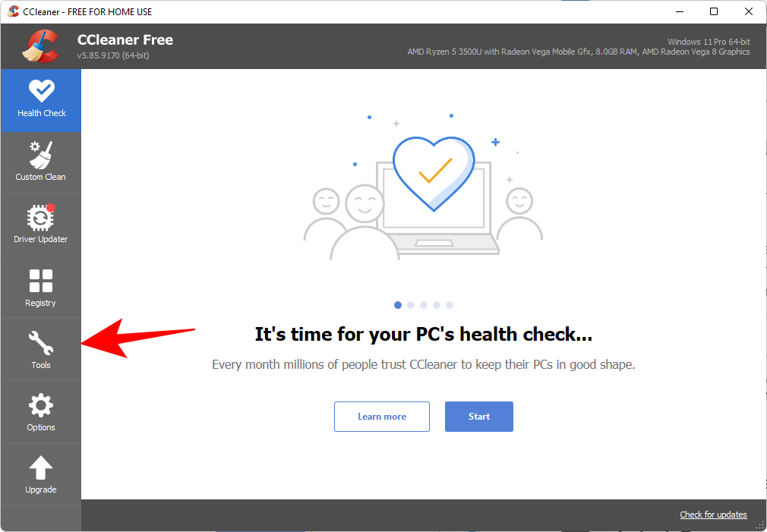Switch to the third carousel dot
The image size is (767, 532).
coord(424,305)
